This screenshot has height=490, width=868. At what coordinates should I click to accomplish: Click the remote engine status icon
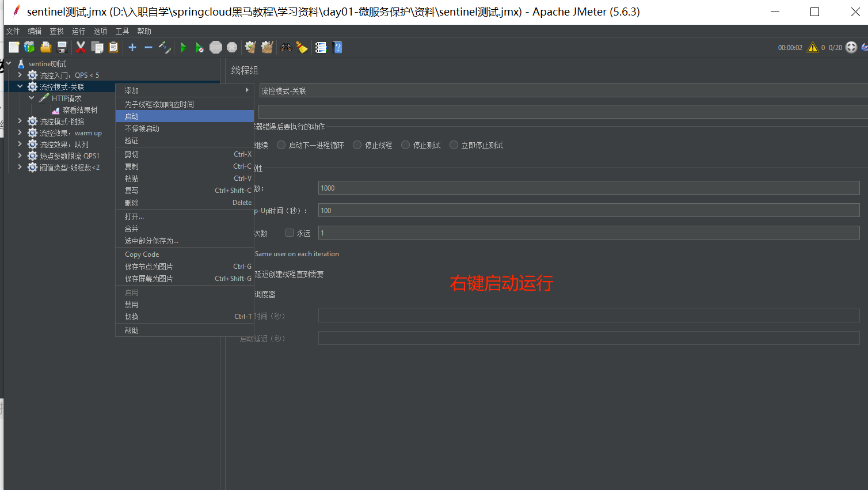pos(851,47)
